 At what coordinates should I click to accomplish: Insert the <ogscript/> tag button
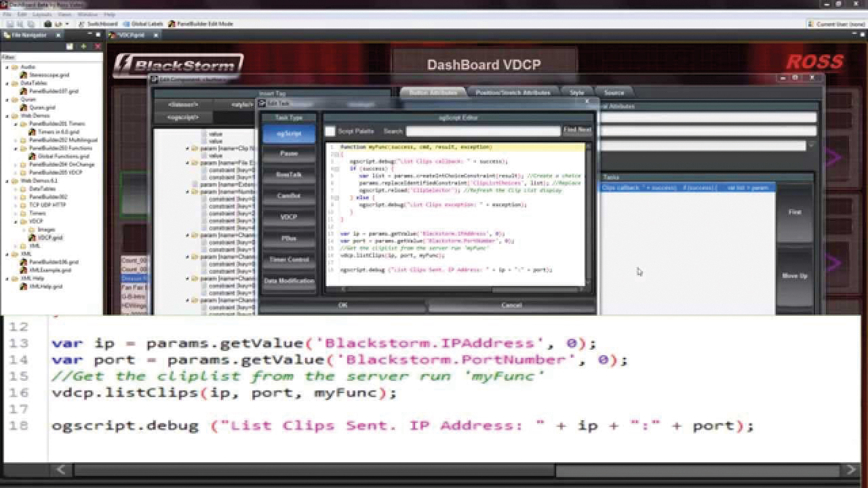click(182, 117)
